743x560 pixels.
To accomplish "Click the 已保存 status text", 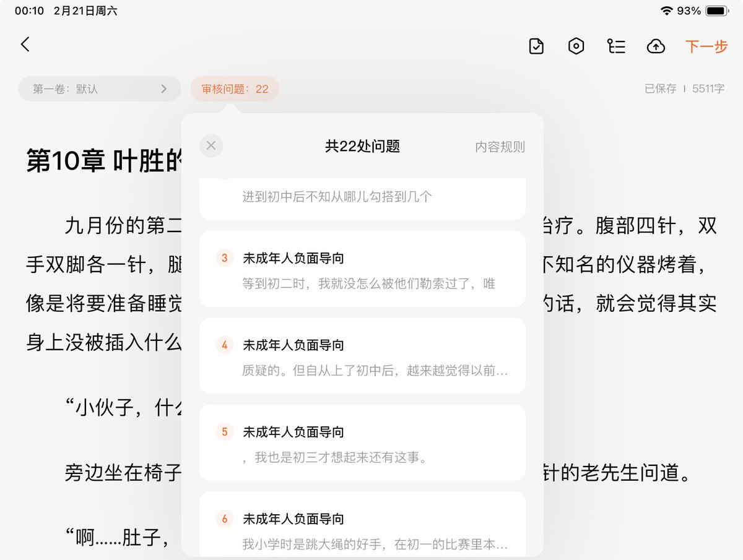I will pyautogui.click(x=660, y=88).
